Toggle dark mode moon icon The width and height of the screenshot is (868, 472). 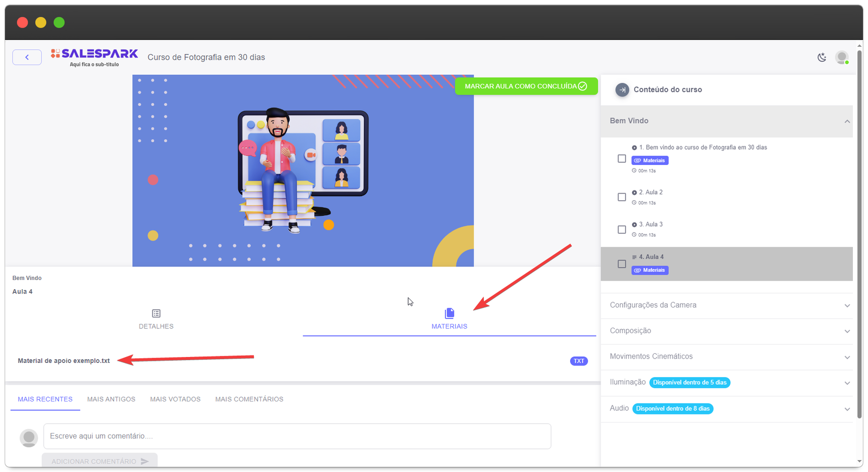822,58
